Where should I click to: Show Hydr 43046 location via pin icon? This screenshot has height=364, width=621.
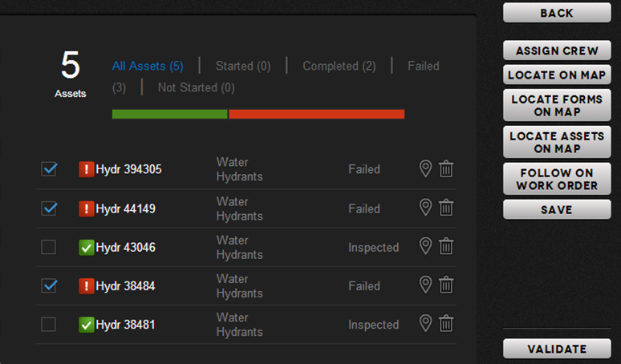(x=425, y=246)
